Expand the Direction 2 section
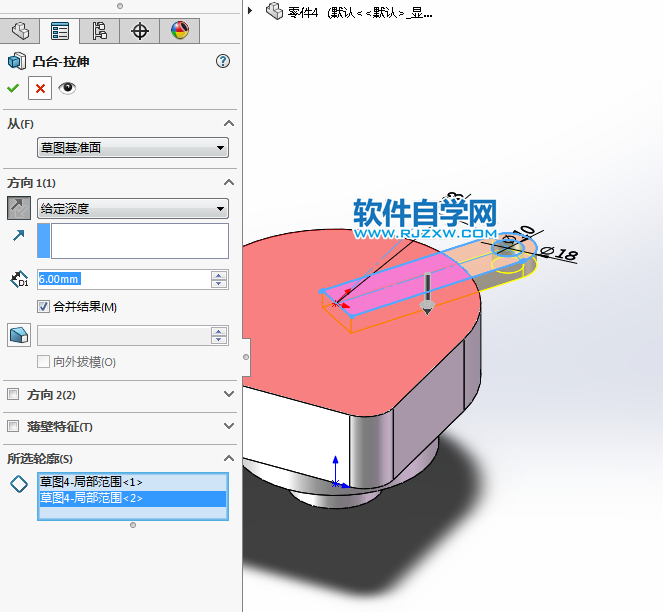 tap(229, 394)
